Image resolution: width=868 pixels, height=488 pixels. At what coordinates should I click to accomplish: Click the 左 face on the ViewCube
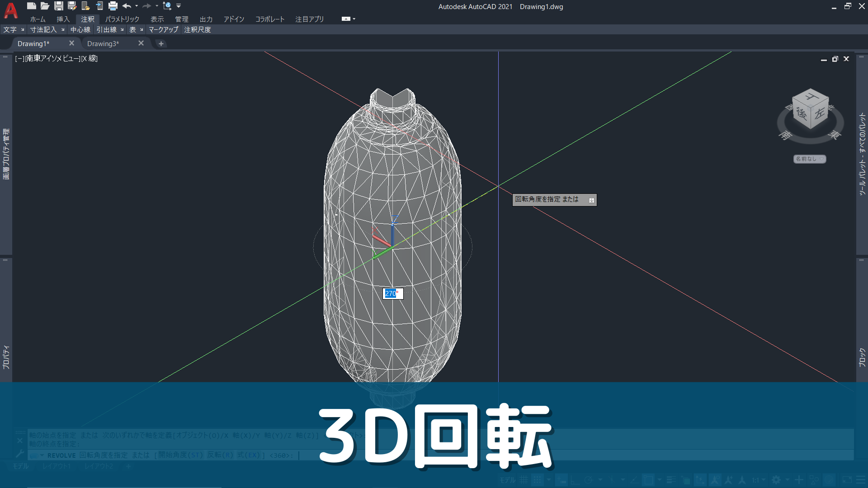point(820,113)
